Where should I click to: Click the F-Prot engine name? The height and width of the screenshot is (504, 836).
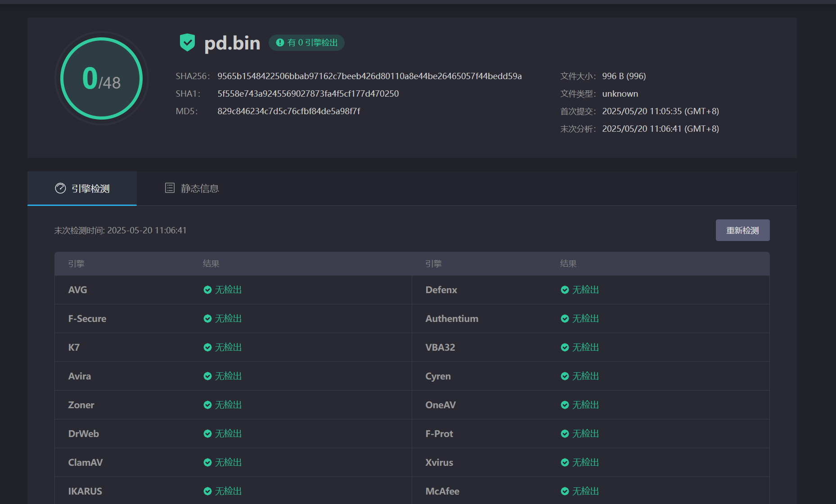[x=439, y=434]
